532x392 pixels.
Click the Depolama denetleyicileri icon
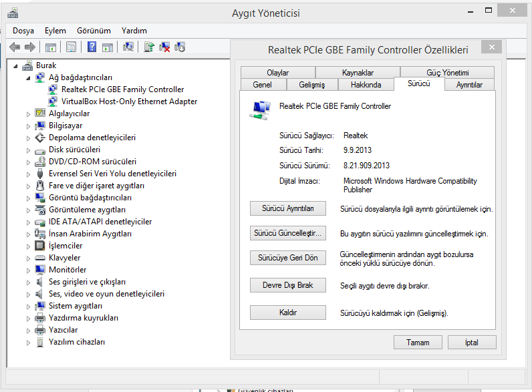(40, 138)
